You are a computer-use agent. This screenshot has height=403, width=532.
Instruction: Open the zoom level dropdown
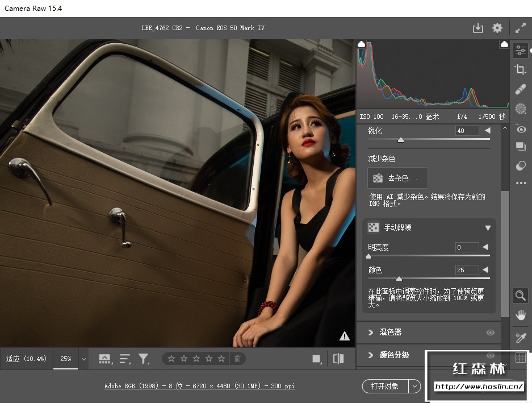tap(84, 359)
